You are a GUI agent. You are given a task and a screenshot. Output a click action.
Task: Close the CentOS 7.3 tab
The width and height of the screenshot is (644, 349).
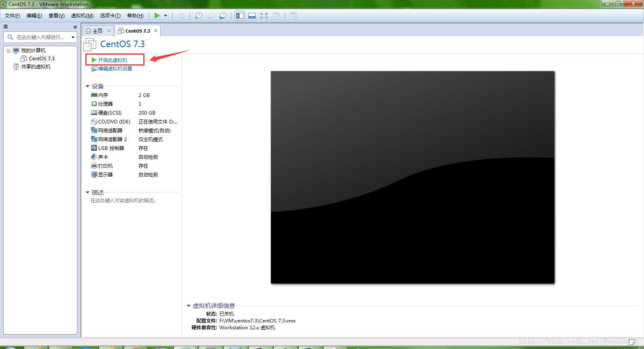click(156, 31)
